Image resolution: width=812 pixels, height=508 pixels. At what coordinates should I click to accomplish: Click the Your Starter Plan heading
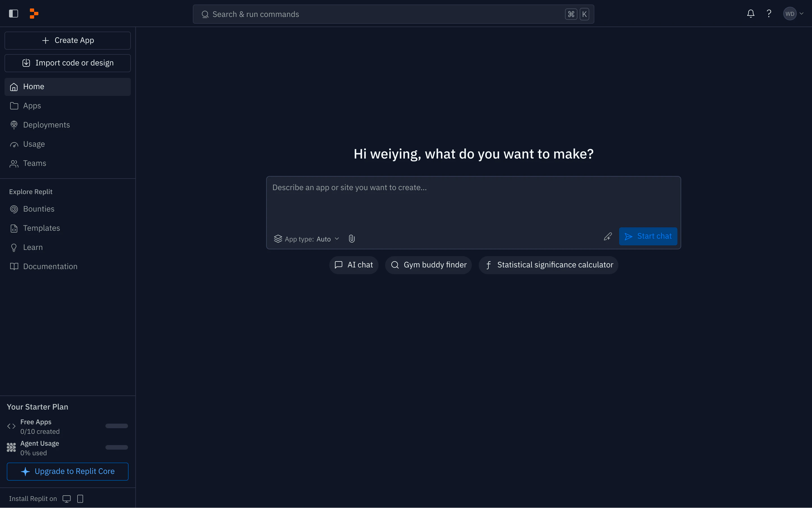pyautogui.click(x=37, y=407)
